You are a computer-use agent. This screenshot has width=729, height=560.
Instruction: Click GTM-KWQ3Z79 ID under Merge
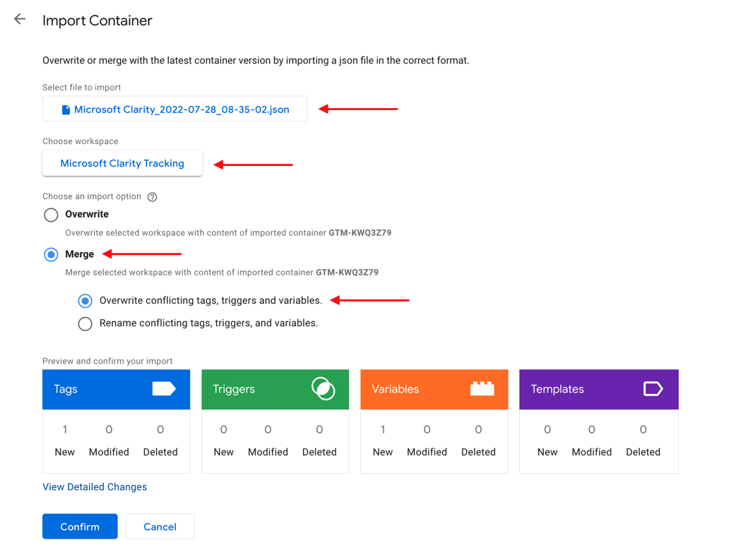347,273
